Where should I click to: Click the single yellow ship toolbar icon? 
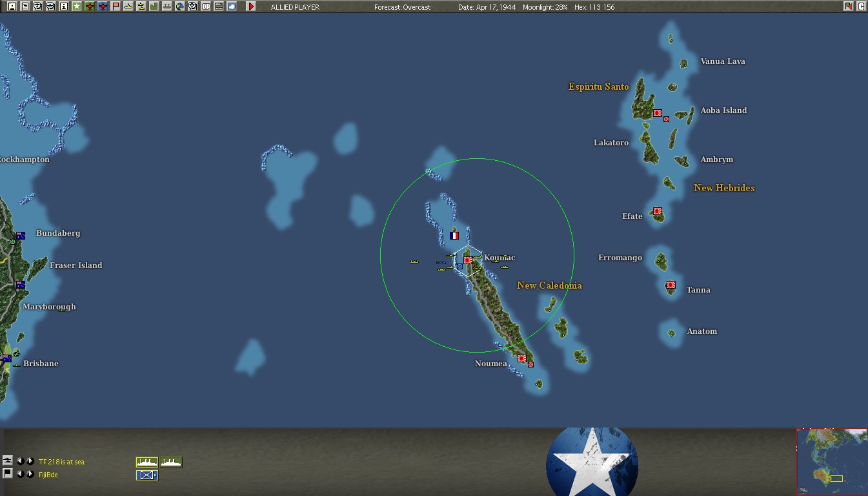click(128, 6)
